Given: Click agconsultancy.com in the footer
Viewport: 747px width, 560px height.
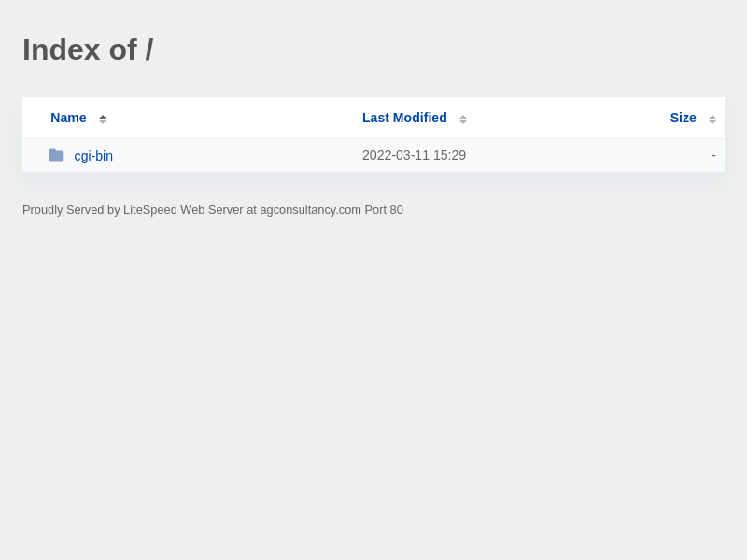Looking at the screenshot, I should tap(310, 210).
